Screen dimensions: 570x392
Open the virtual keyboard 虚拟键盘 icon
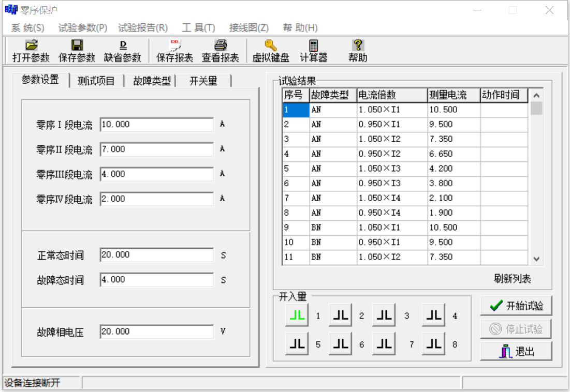coord(271,51)
